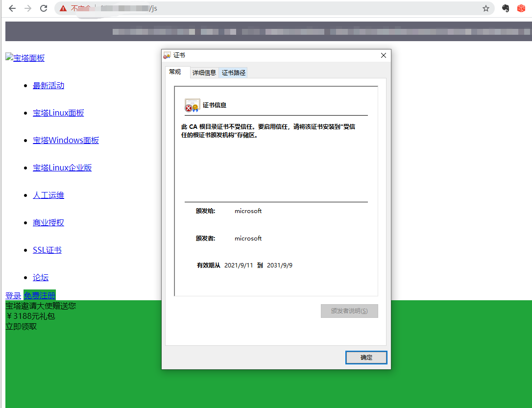Go back using the browser back arrow
The width and height of the screenshot is (532, 408).
pos(12,8)
